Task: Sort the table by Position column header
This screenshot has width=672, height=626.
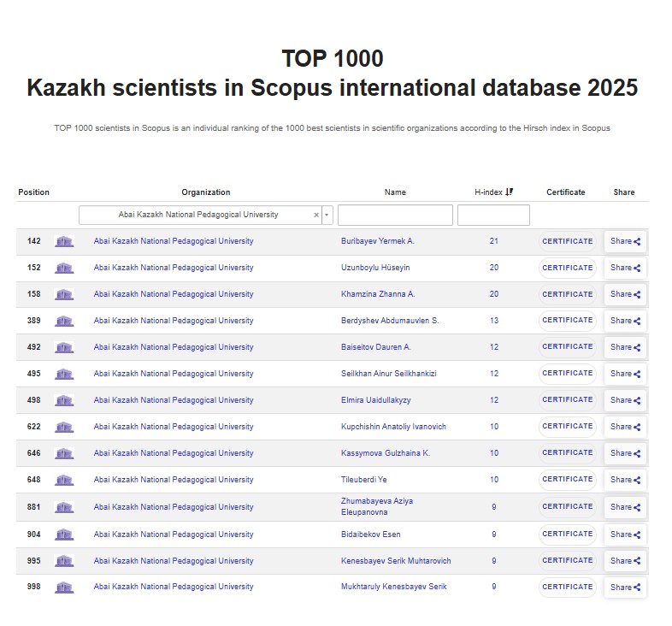Action: tap(34, 192)
